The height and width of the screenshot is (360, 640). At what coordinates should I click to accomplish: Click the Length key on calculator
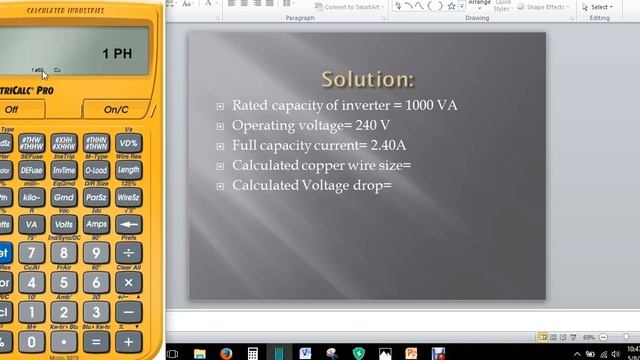(129, 170)
